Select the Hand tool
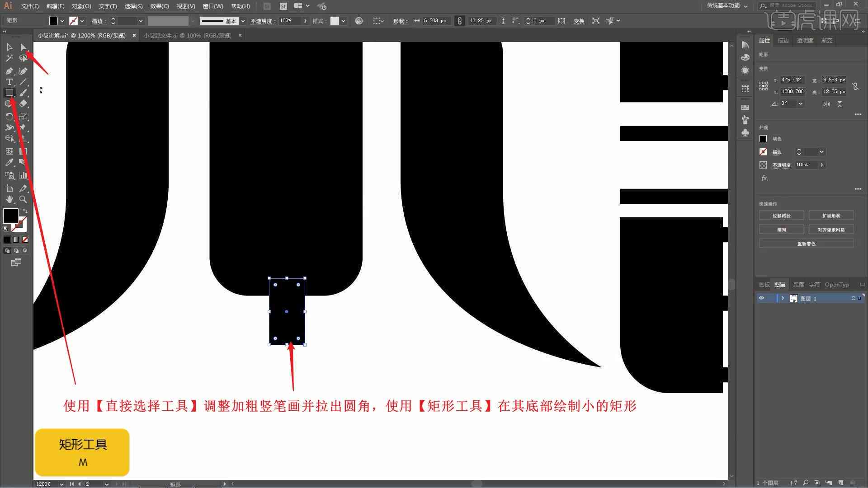Image resolution: width=868 pixels, height=488 pixels. click(8, 199)
